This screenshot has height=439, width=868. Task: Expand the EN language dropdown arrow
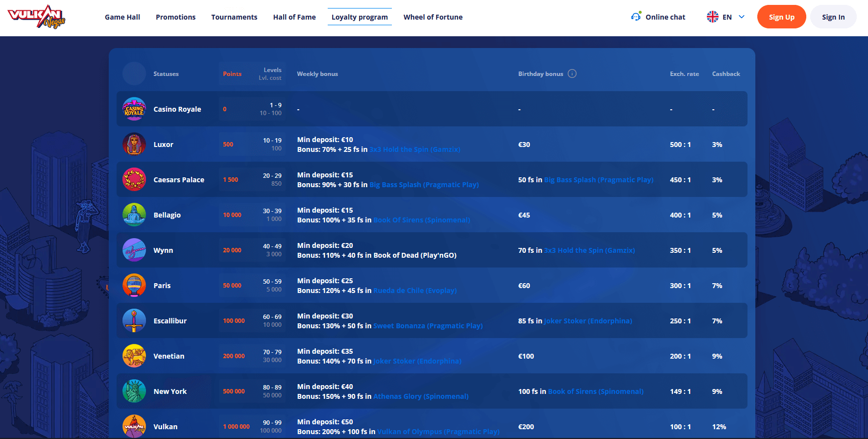point(742,17)
